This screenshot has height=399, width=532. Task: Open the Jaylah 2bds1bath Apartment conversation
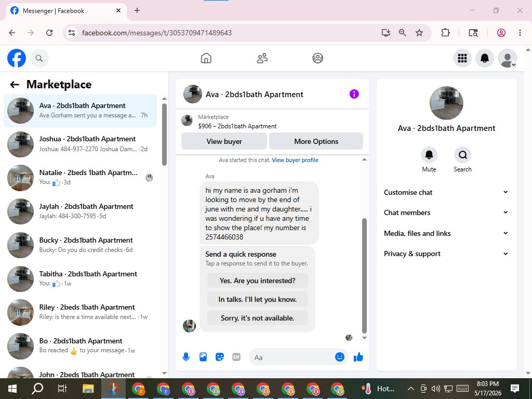(x=80, y=211)
